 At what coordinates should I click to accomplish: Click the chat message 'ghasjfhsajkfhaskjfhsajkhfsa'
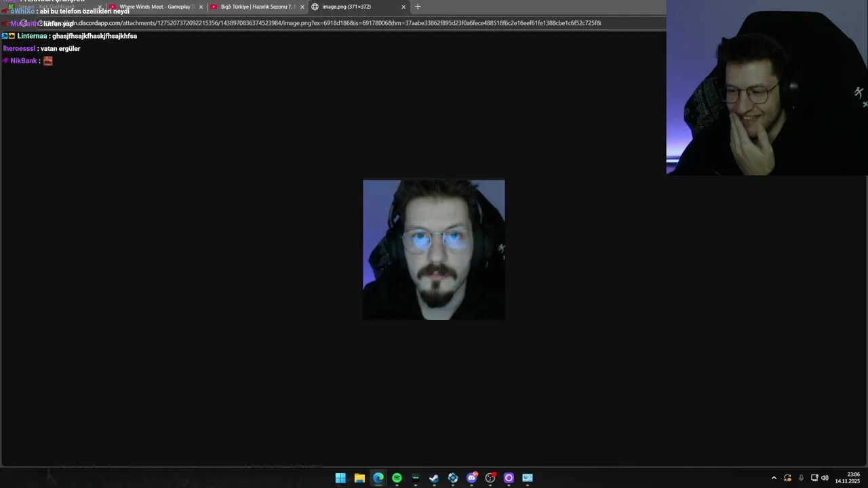point(94,36)
